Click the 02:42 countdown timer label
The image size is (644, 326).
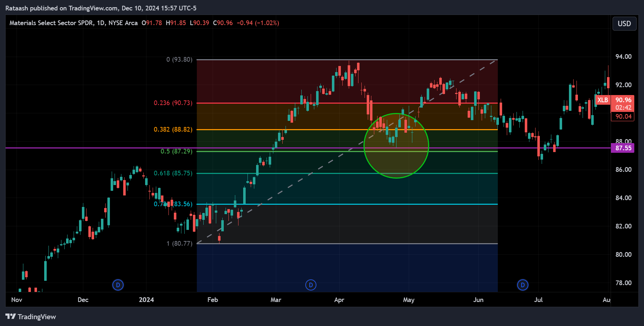tap(623, 108)
